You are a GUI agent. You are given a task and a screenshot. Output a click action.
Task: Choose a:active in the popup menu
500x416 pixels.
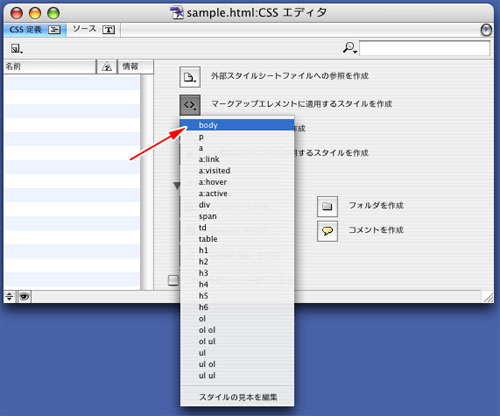[x=237, y=194]
